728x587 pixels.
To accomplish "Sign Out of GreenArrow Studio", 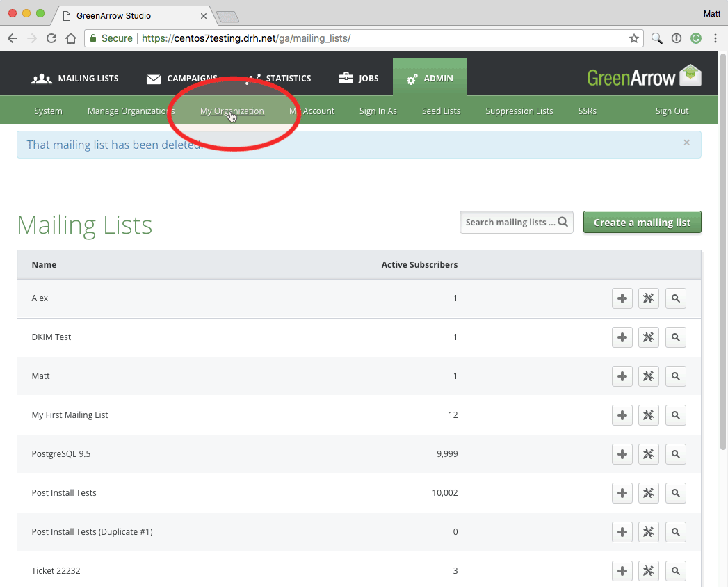I will tap(672, 111).
